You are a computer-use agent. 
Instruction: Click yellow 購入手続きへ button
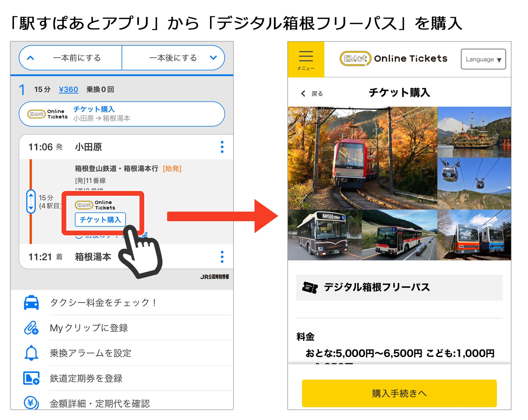(x=399, y=393)
